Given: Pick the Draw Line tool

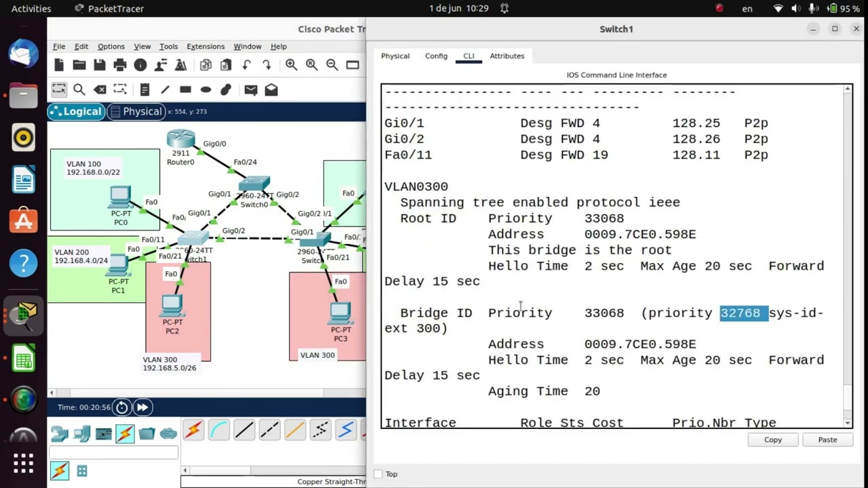Looking at the screenshot, I should 165,89.
